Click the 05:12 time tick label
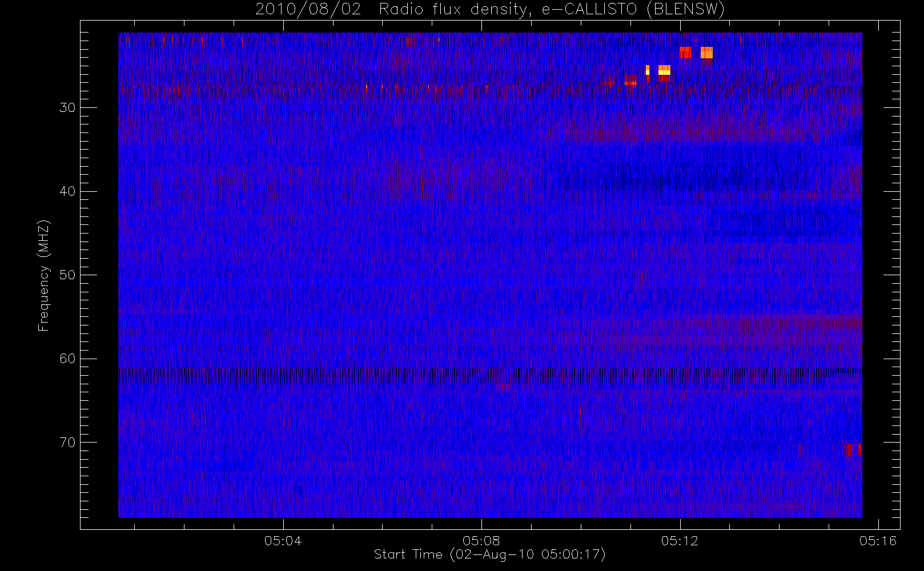The width and height of the screenshot is (924, 571). (680, 541)
